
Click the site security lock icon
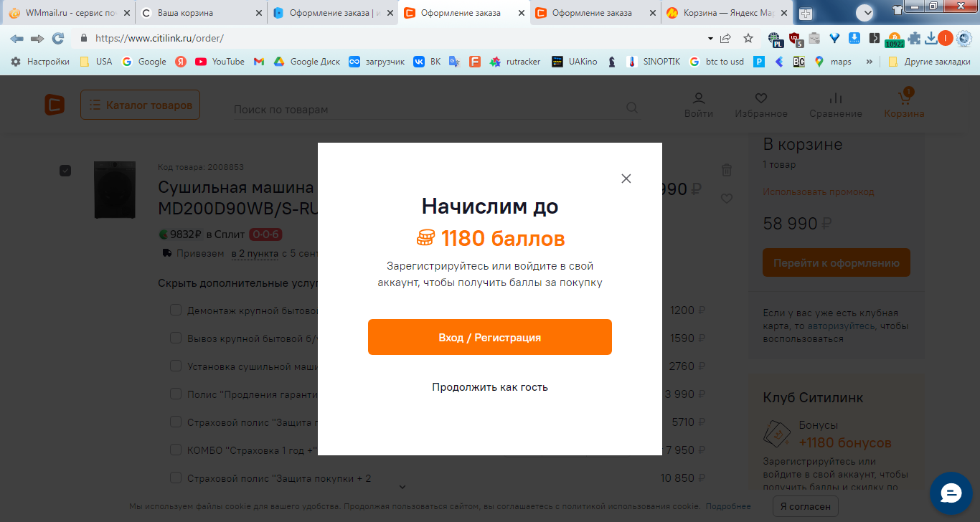pos(84,38)
